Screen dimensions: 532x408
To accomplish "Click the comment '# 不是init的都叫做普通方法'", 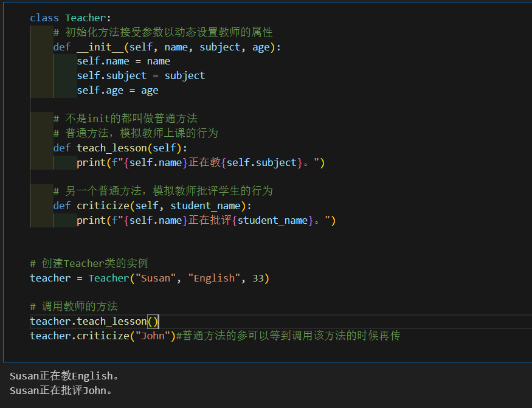I will [x=125, y=119].
